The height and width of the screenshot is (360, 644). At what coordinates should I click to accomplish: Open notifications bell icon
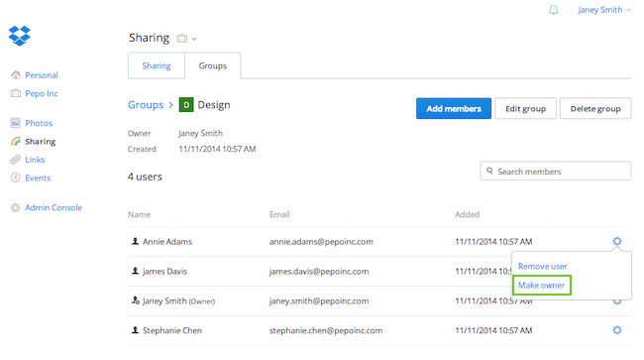click(x=554, y=10)
